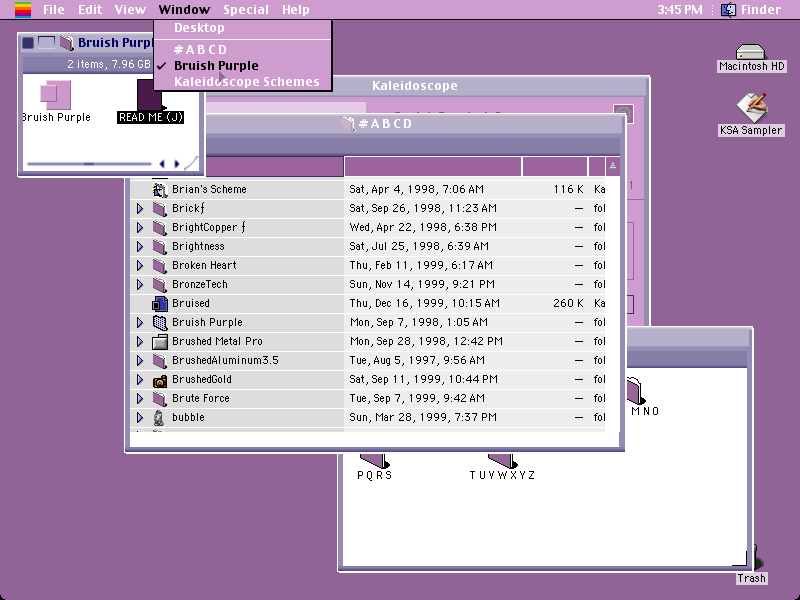Choose Desktop from the Window menu
This screenshot has width=800, height=600.
click(243, 28)
